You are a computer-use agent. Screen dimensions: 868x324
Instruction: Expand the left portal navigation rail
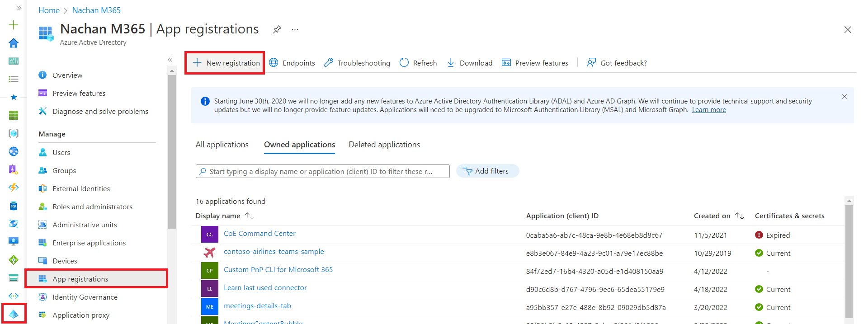[x=19, y=8]
